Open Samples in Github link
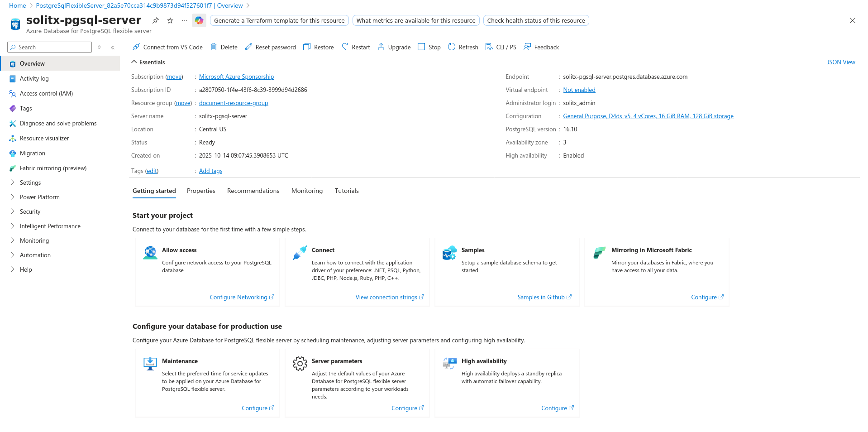 pyautogui.click(x=544, y=297)
